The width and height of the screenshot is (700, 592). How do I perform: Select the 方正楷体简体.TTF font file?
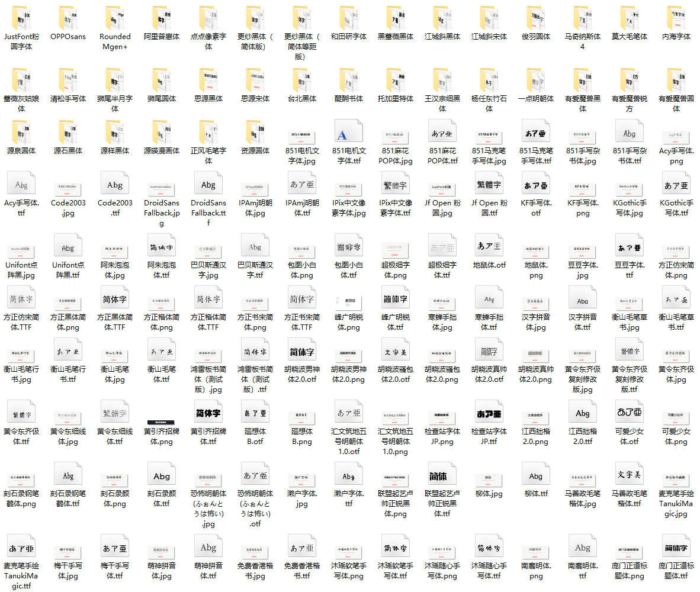pos(208,298)
